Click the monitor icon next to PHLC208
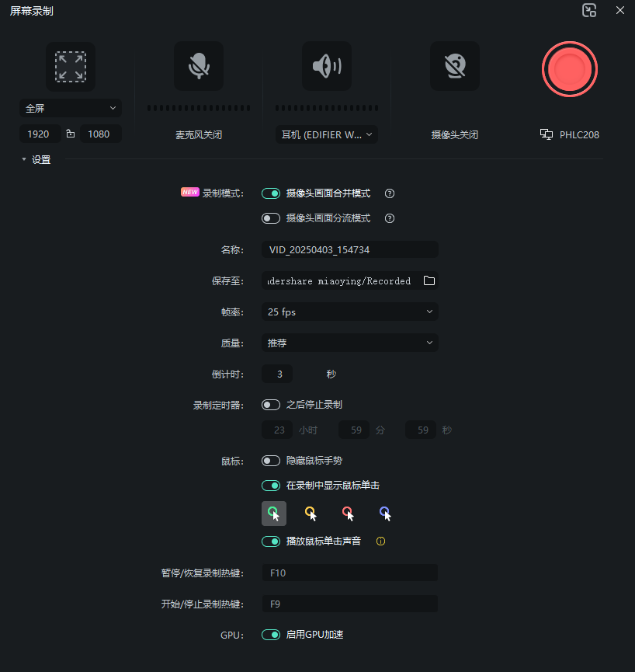Screen dimensions: 635x672 pos(547,134)
